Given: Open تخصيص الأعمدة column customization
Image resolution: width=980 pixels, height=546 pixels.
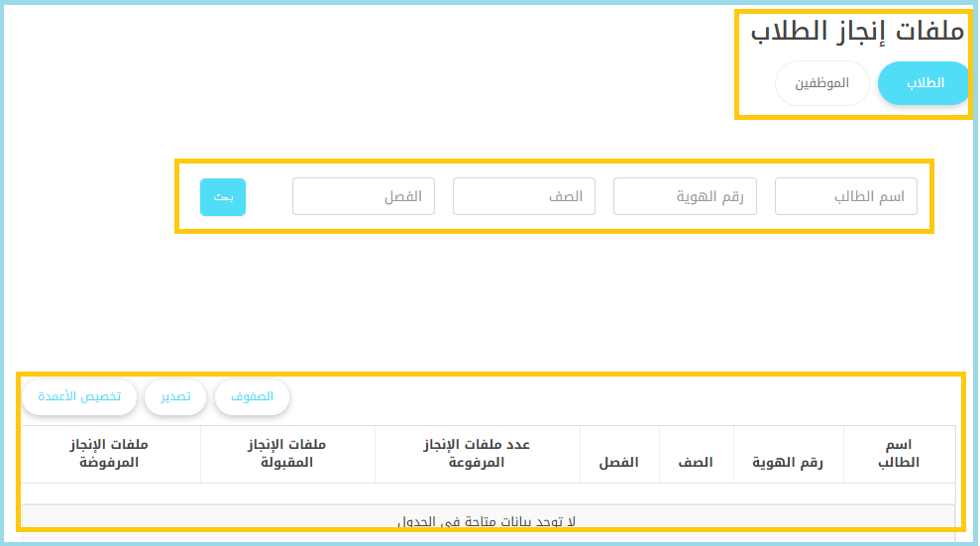Looking at the screenshot, I should (79, 396).
